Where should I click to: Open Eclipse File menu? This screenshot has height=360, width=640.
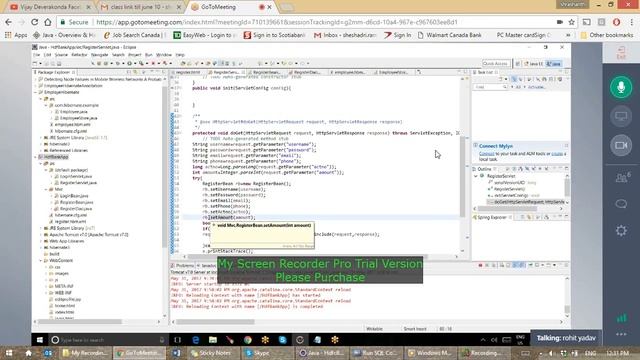pos(36,55)
